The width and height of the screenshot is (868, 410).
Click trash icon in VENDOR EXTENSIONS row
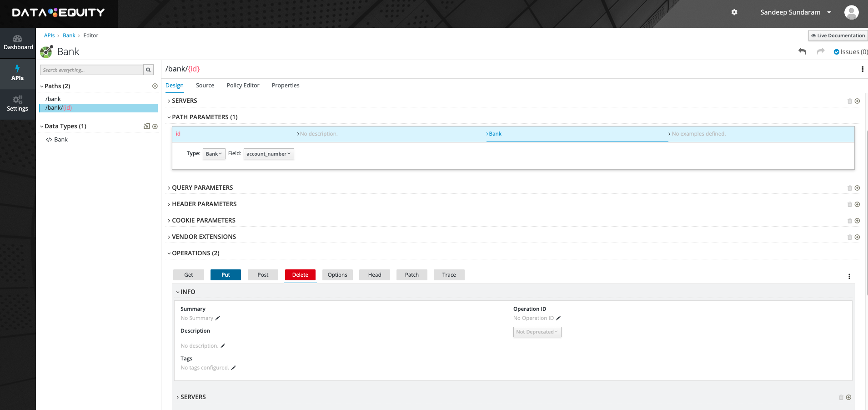pyautogui.click(x=850, y=237)
